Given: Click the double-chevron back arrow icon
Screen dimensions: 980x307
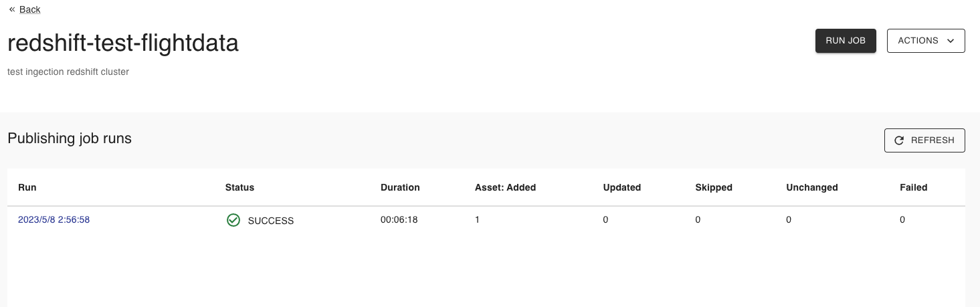Looking at the screenshot, I should 12,9.
